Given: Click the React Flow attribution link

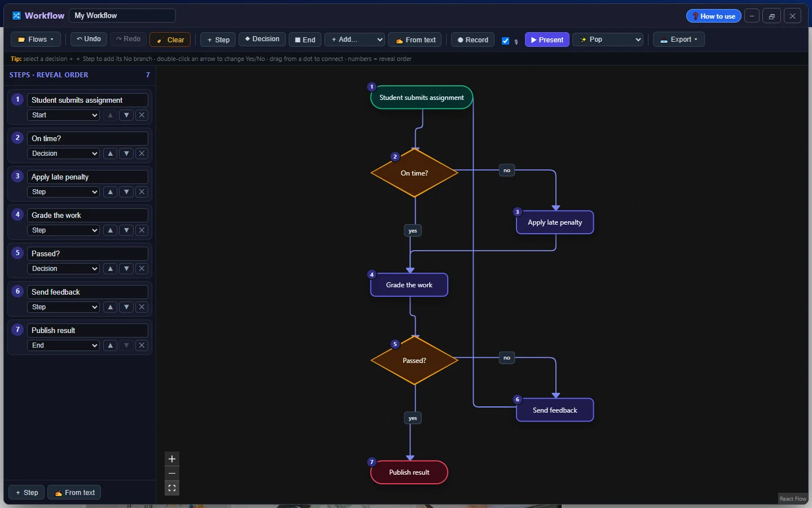Looking at the screenshot, I should 793,498.
